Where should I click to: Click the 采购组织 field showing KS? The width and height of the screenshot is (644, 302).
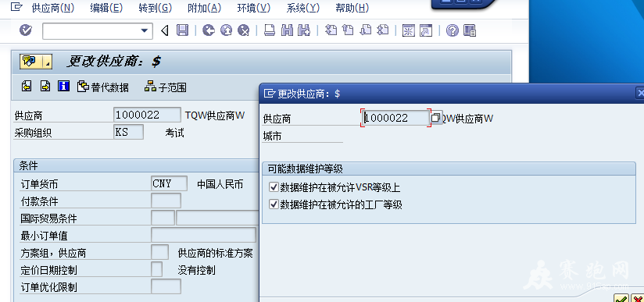pos(128,132)
